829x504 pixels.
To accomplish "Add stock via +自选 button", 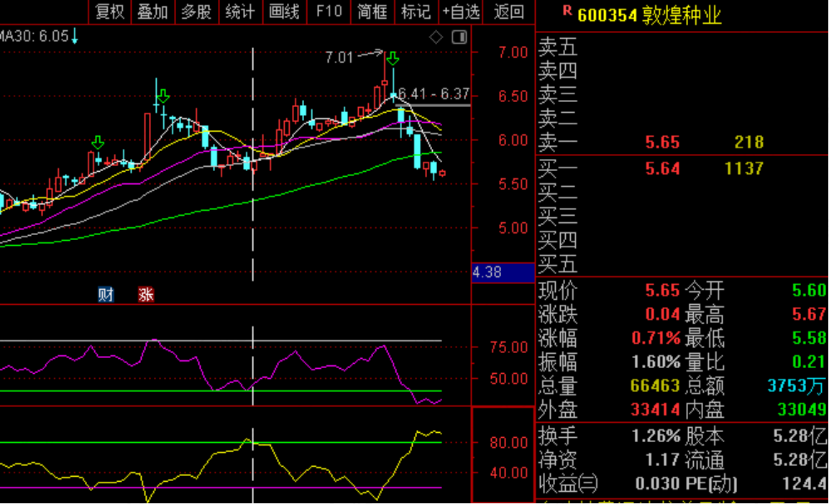I will [461, 12].
